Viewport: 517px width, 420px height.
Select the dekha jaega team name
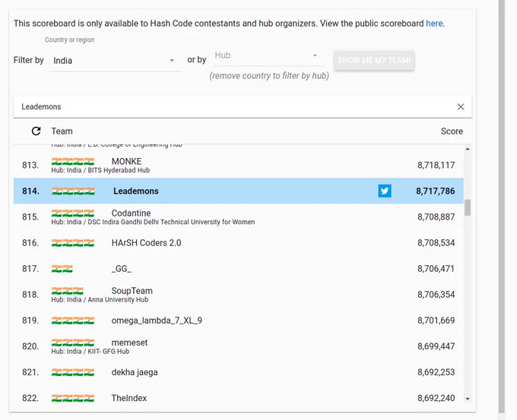coord(135,372)
